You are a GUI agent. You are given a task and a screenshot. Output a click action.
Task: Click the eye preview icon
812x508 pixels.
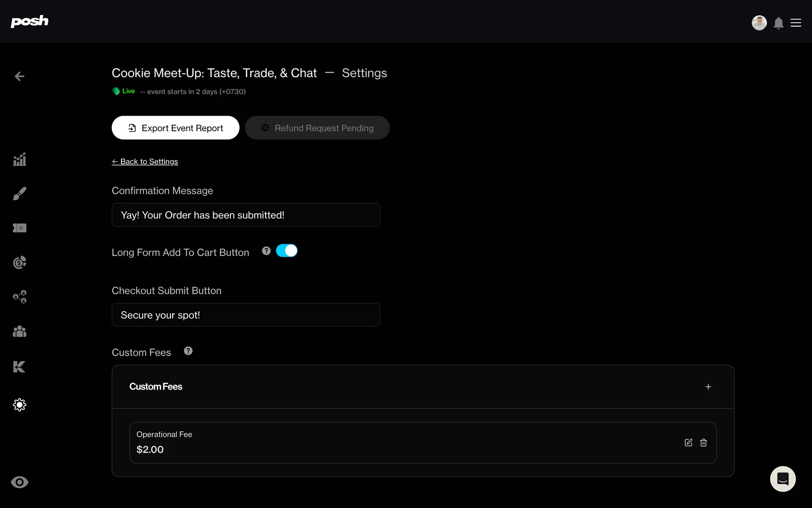19,482
